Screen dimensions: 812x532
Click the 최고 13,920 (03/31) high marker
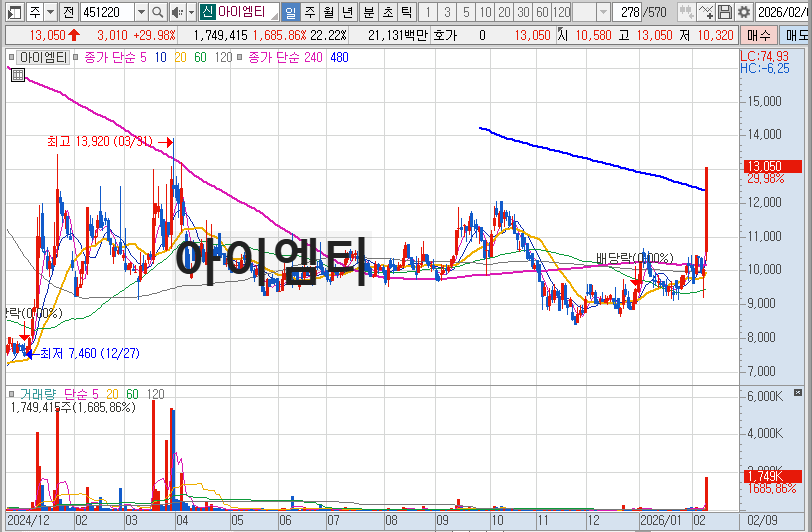100,141
